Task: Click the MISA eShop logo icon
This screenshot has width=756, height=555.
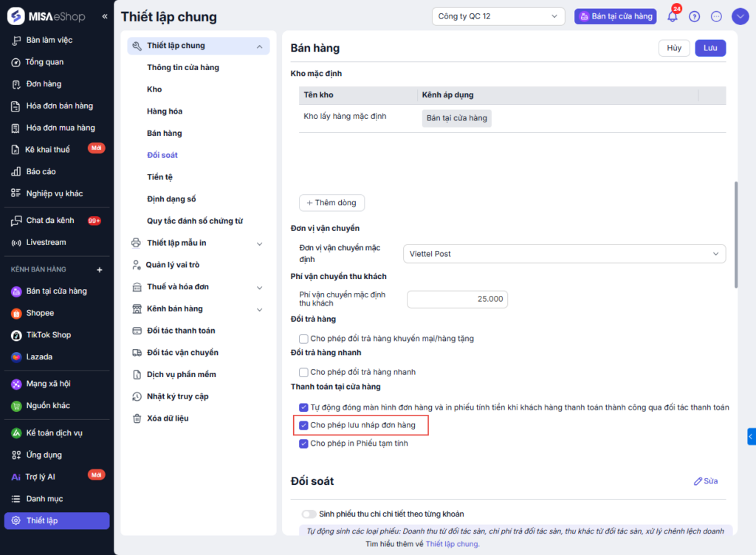Action: coord(16,16)
